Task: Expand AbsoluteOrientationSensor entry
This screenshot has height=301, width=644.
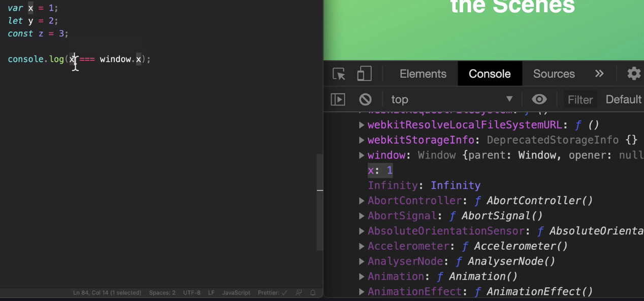Action: tap(362, 231)
